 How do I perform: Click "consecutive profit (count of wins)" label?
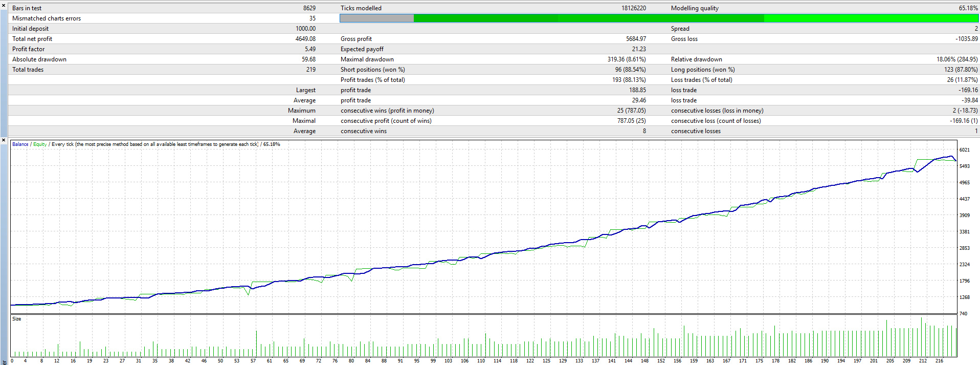coord(386,121)
